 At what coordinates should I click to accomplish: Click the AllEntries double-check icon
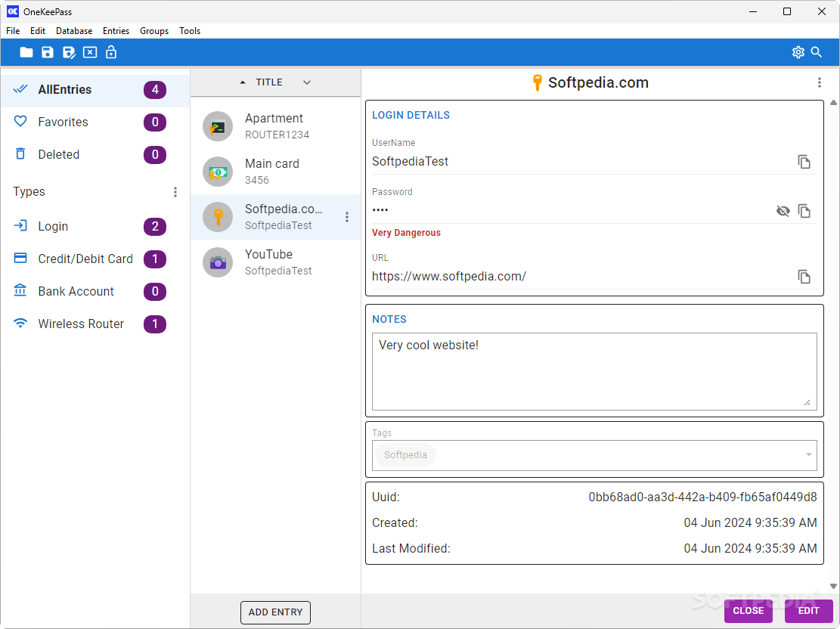pyautogui.click(x=20, y=89)
